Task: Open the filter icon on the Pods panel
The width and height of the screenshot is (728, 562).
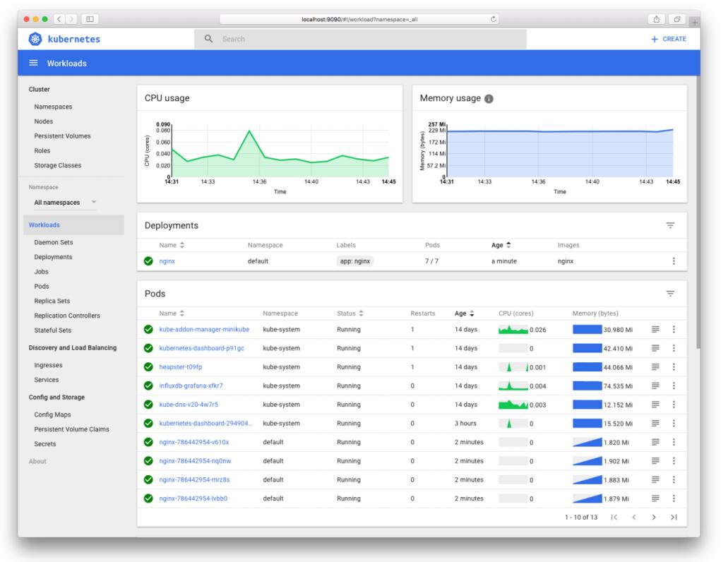Action: pyautogui.click(x=671, y=293)
